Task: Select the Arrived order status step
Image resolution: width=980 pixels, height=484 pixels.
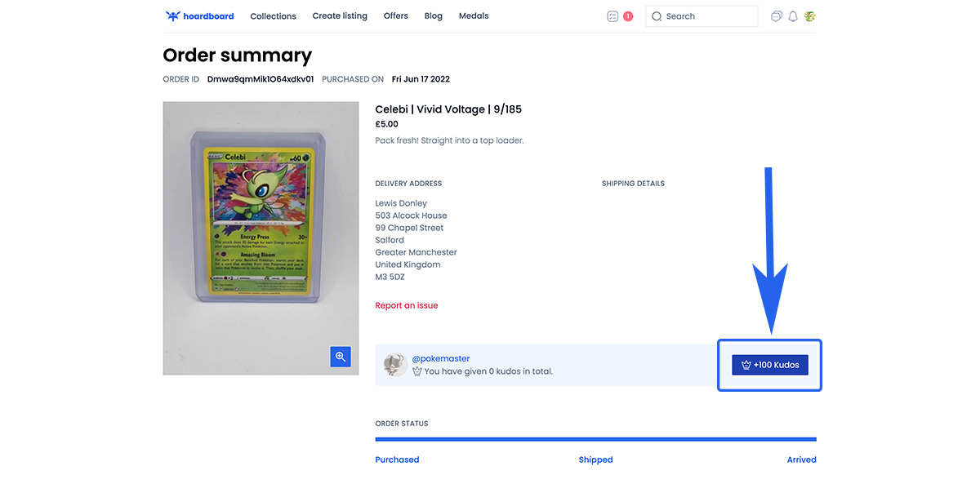Action: 802,460
